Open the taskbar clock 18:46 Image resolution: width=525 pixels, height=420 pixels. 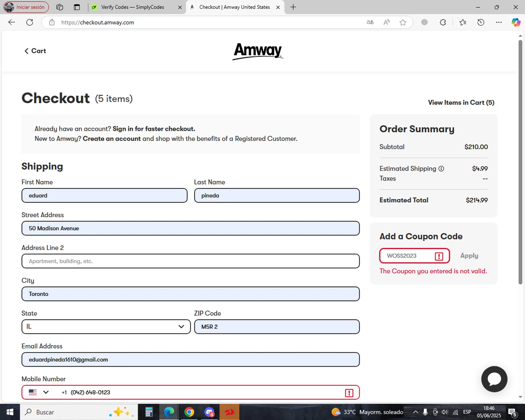point(489,412)
